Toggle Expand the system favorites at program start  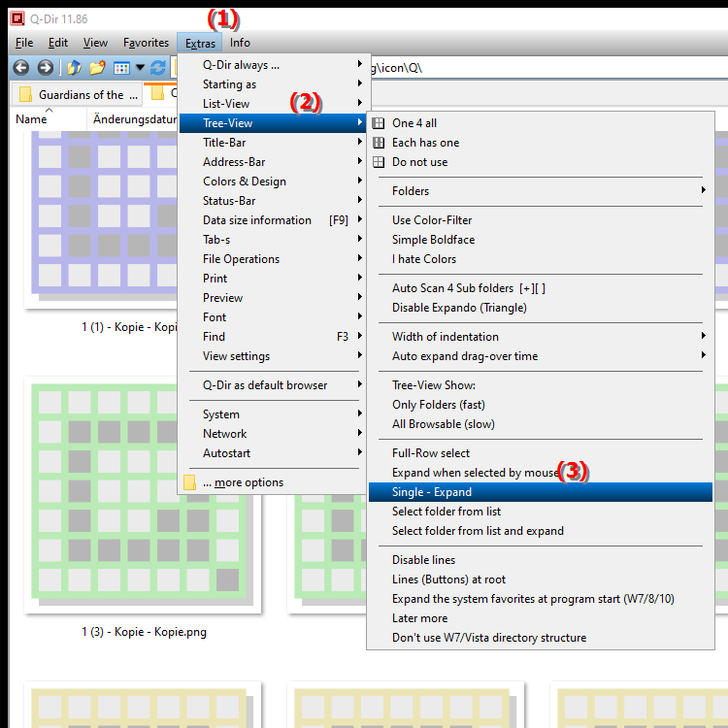[541, 599]
